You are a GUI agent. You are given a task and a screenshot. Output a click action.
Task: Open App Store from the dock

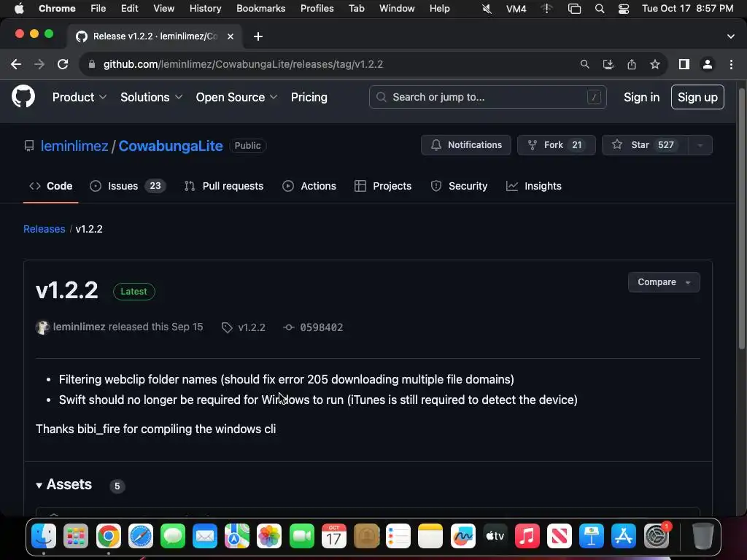(x=624, y=536)
